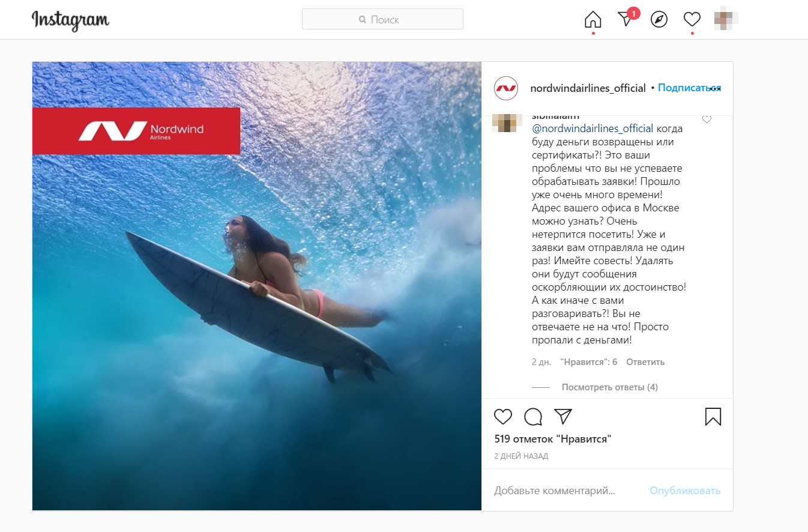Click Ответить under the comment
Screen dimensions: 808x532
pos(645,362)
